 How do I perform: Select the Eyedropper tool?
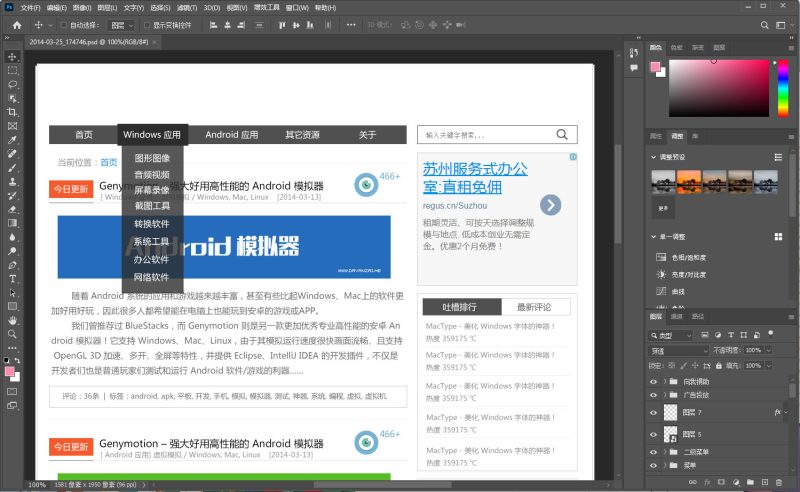tap(12, 140)
